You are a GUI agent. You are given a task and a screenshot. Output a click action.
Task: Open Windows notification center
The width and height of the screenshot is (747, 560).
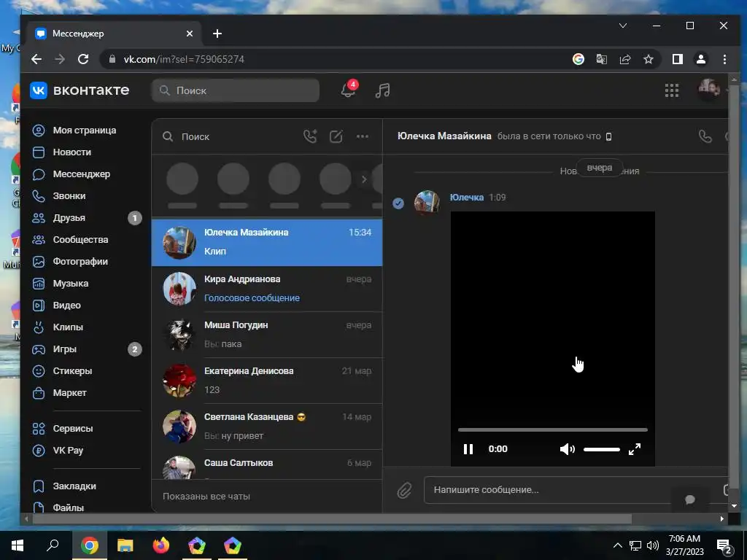click(724, 545)
